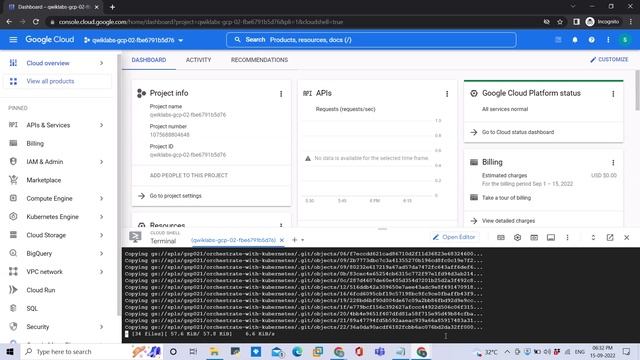Open Billing card options menu

tap(613, 162)
